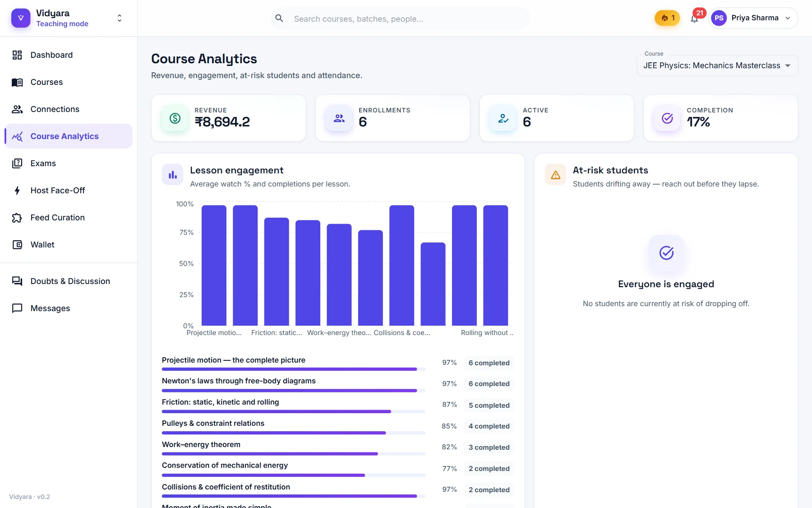Screen dimensions: 812x508
Task: Click 2 completed badge for Conservation of energy
Action: coord(489,469)
